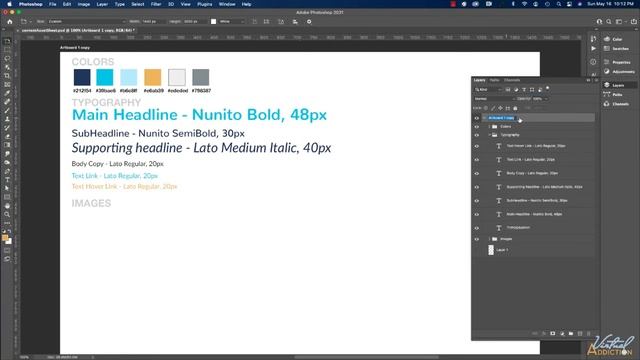Viewport: 640px width, 360px height.
Task: Open the File menu
Action: 53,4
